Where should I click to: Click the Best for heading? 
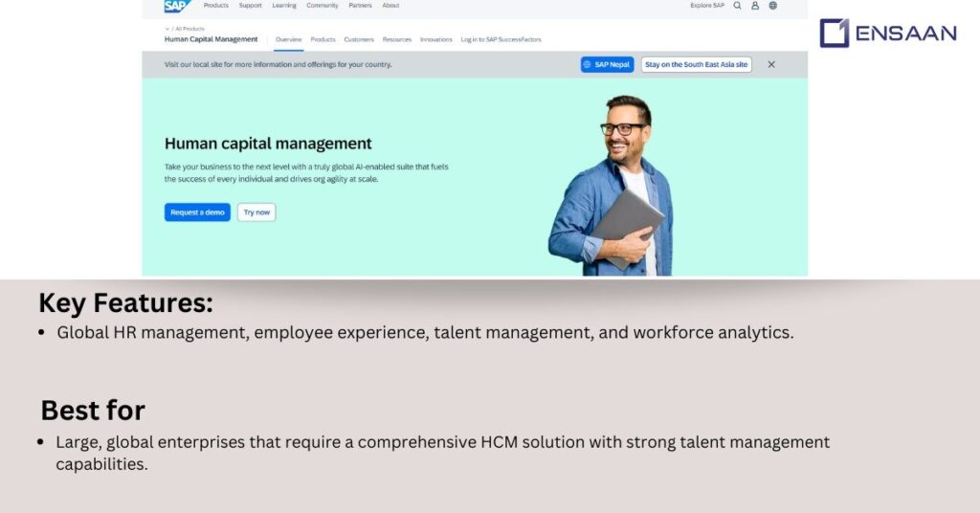[93, 411]
